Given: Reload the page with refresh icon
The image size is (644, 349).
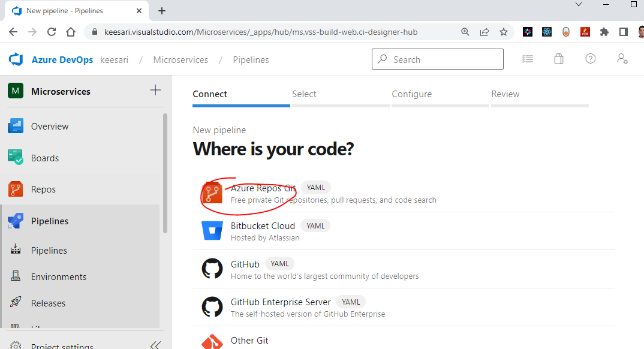Looking at the screenshot, I should tap(52, 32).
